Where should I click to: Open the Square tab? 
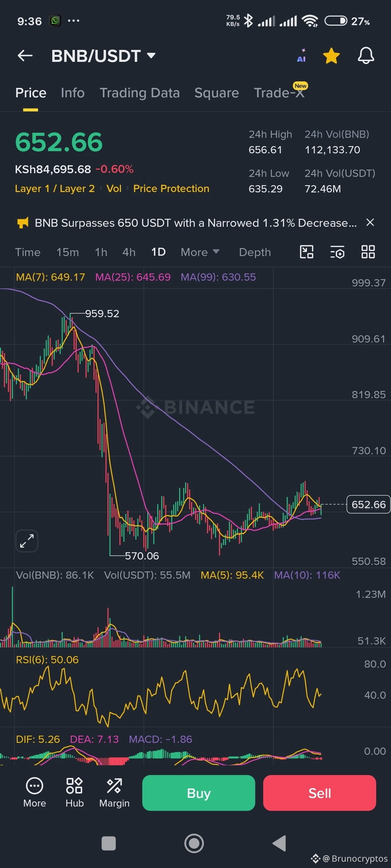pyautogui.click(x=216, y=93)
